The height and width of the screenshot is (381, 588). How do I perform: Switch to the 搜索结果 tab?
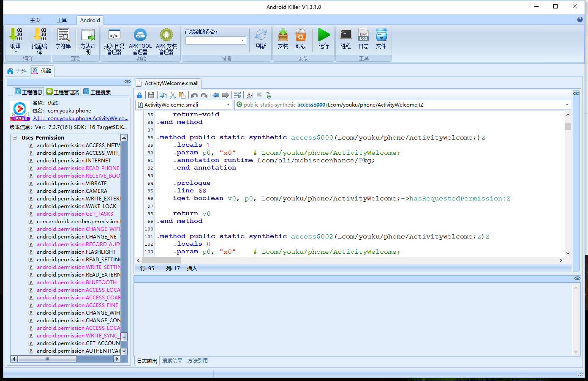point(172,361)
